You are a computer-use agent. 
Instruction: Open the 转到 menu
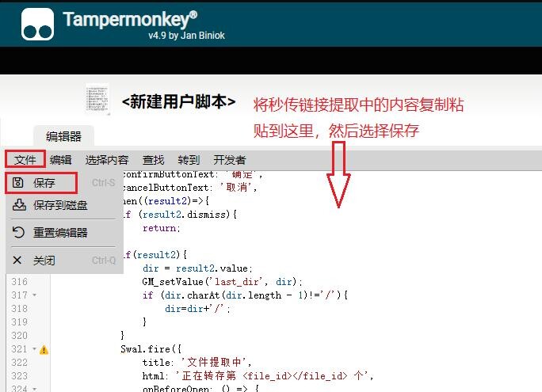click(x=189, y=160)
